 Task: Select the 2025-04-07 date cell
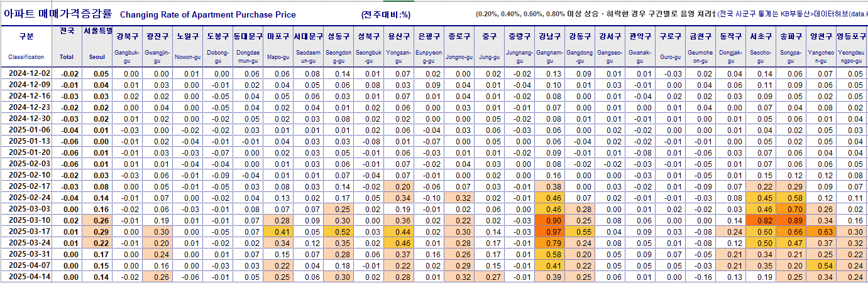tap(26, 265)
